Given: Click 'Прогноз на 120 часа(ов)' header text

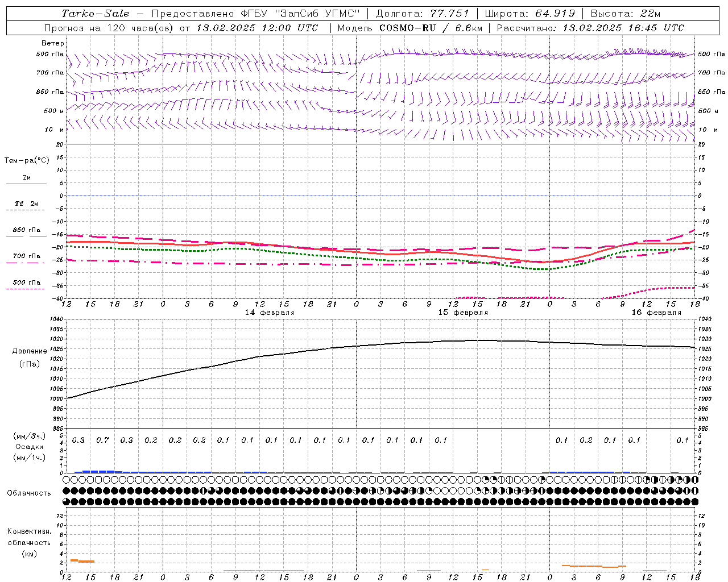Looking at the screenshot, I should coord(110,28).
